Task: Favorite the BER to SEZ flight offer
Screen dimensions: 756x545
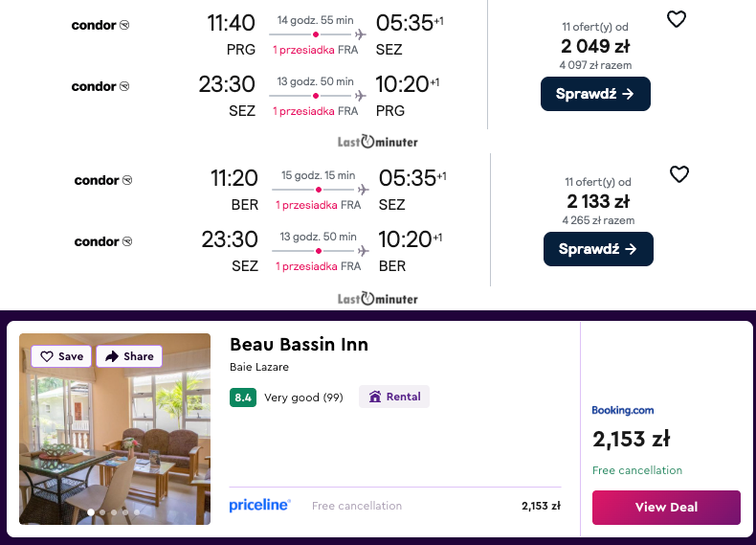Action: (678, 174)
